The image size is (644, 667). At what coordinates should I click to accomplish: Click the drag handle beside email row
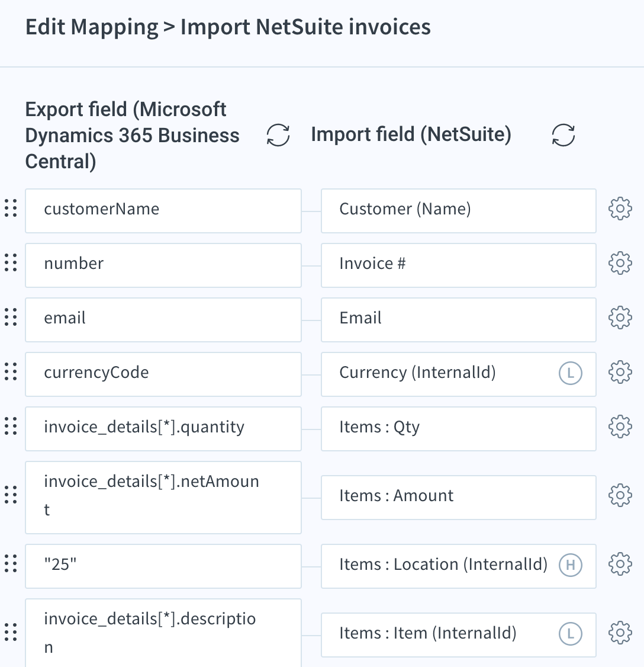pos(11,317)
